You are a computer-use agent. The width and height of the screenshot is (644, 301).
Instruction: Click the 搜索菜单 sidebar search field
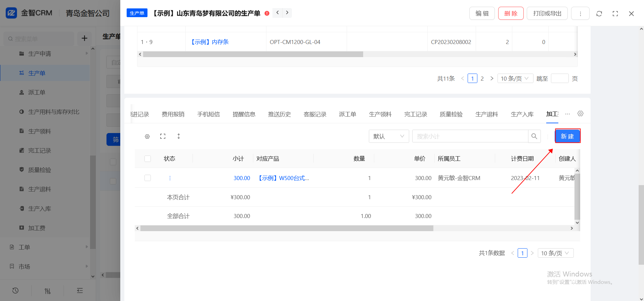39,39
